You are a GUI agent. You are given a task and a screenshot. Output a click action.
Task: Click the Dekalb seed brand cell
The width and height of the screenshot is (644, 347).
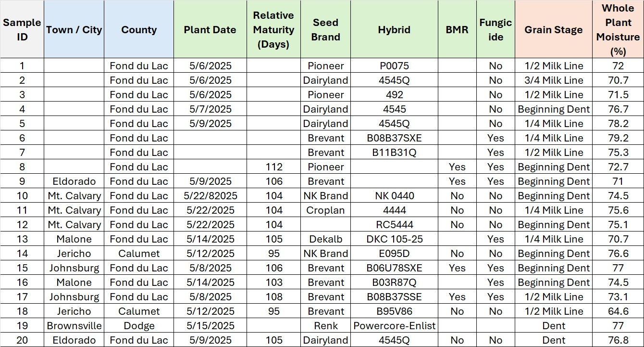[326, 239]
